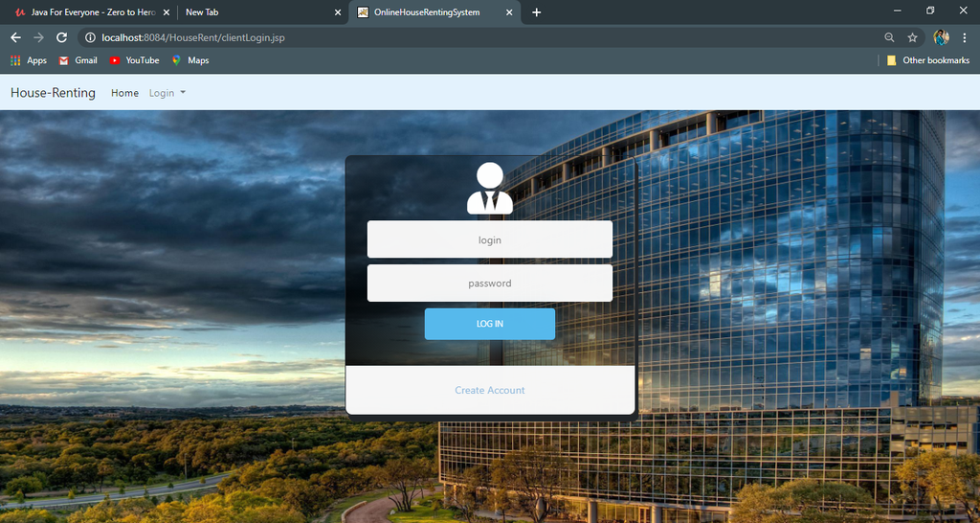Bookmark this page with the star icon
Image resolution: width=980 pixels, height=523 pixels.
click(x=912, y=37)
